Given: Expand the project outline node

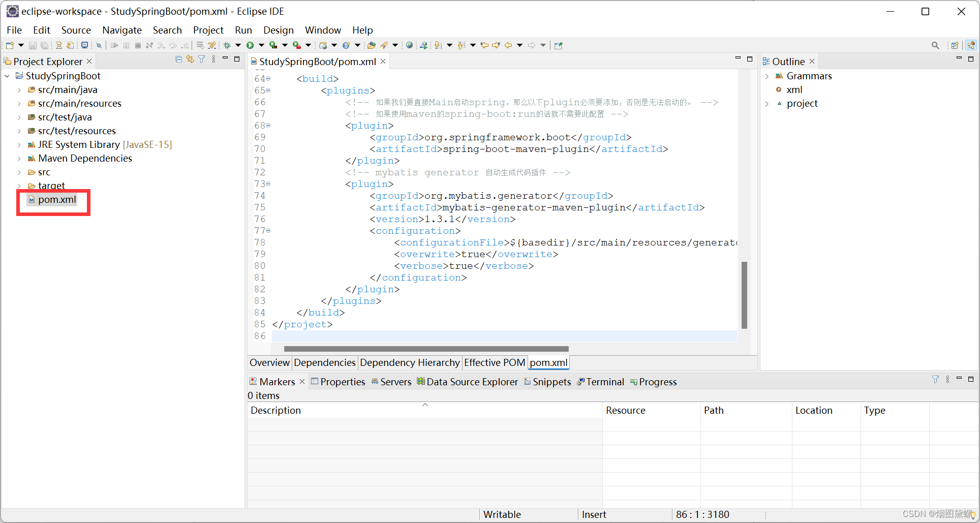Looking at the screenshot, I should tap(767, 104).
